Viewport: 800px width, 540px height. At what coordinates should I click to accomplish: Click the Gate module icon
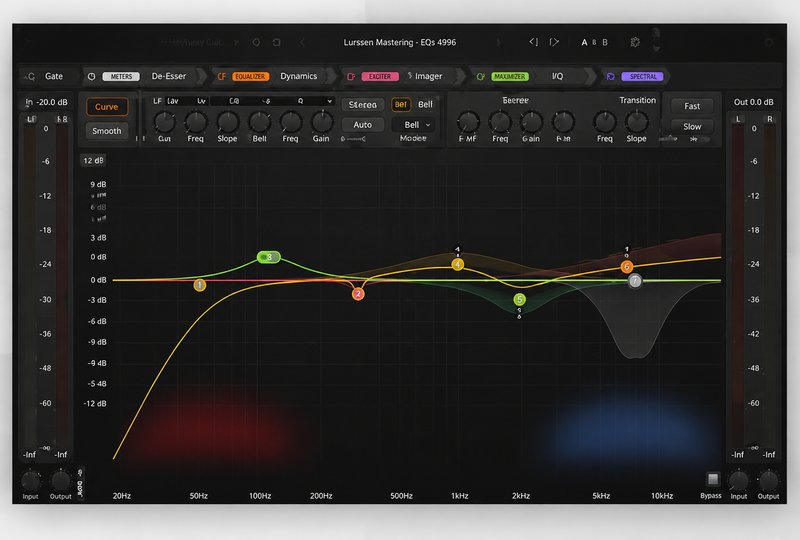[x=30, y=77]
